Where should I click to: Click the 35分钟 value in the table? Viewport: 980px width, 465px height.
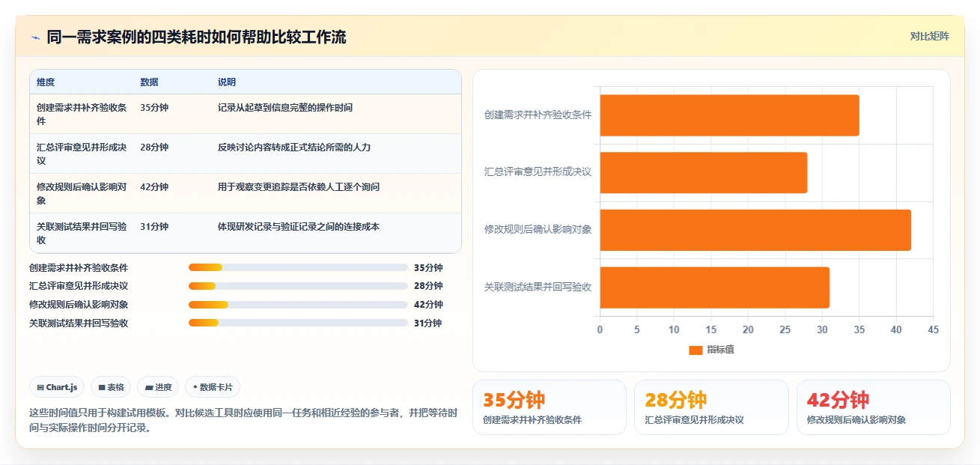154,108
